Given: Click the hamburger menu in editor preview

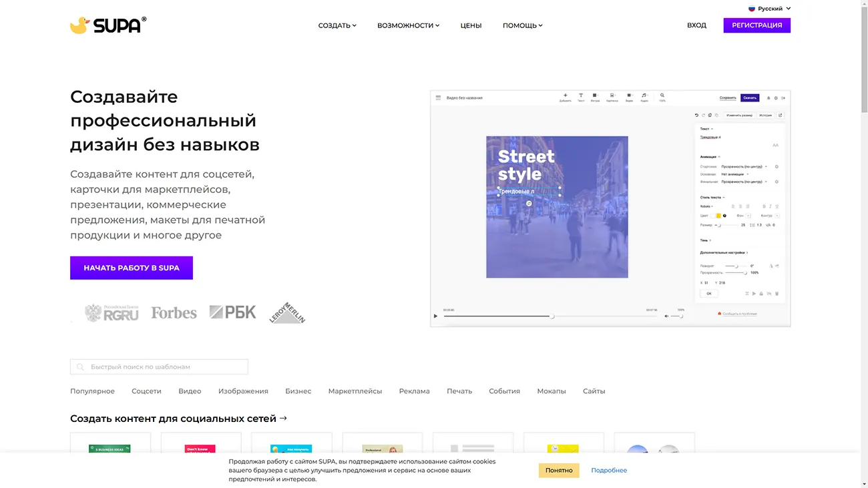Looking at the screenshot, I should point(439,98).
